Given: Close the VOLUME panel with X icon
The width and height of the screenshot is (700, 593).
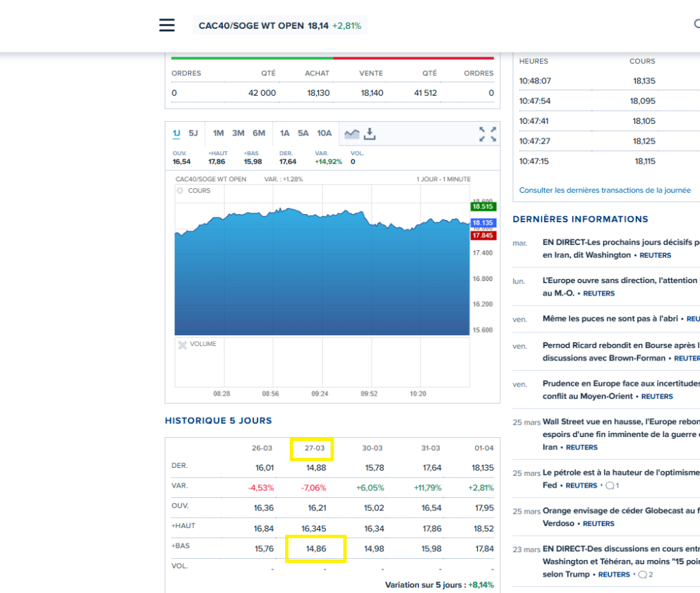Looking at the screenshot, I should coord(182,345).
